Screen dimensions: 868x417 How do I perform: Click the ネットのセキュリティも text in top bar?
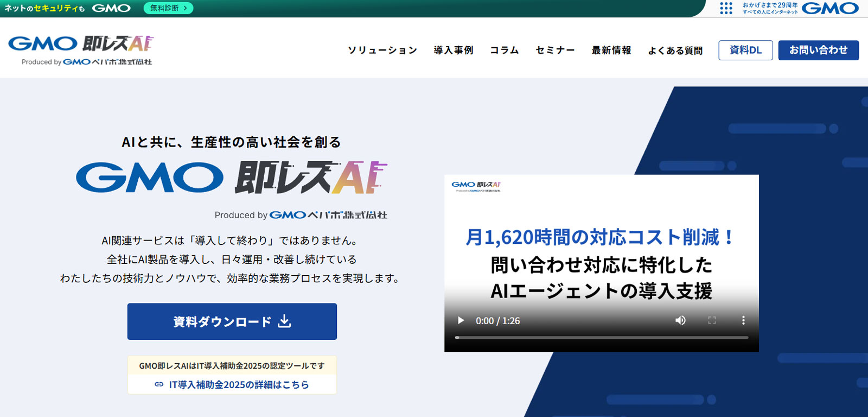point(44,8)
